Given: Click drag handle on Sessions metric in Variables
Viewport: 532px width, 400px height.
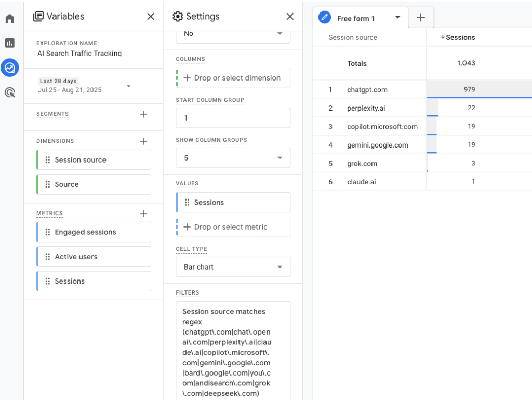Looking at the screenshot, I should (x=47, y=281).
